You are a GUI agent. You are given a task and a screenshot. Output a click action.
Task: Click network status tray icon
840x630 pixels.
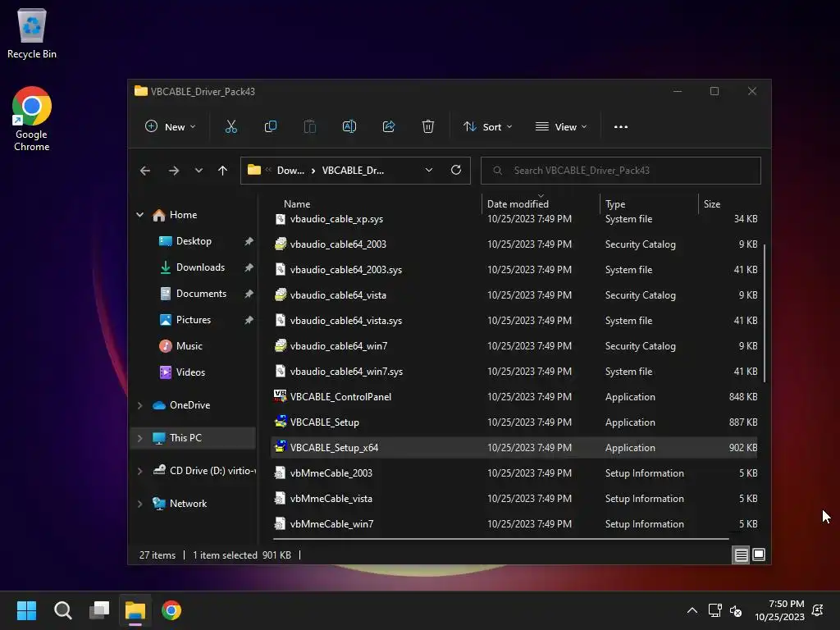pyautogui.click(x=714, y=610)
